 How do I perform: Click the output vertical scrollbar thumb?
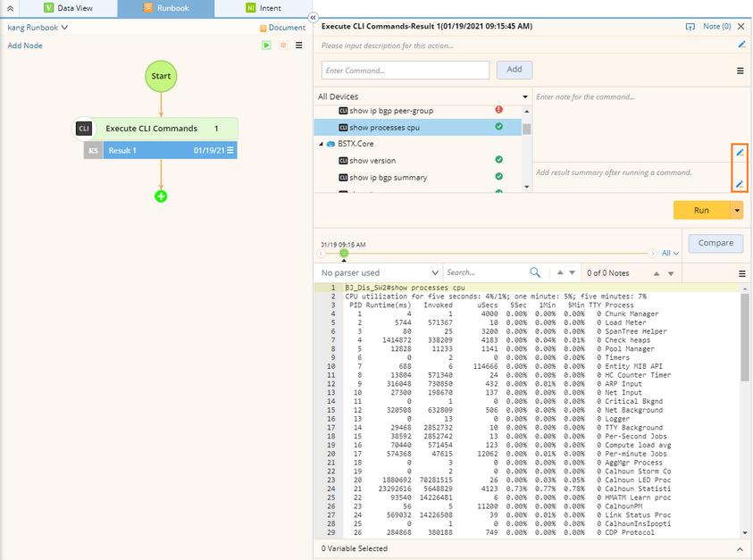[745, 337]
